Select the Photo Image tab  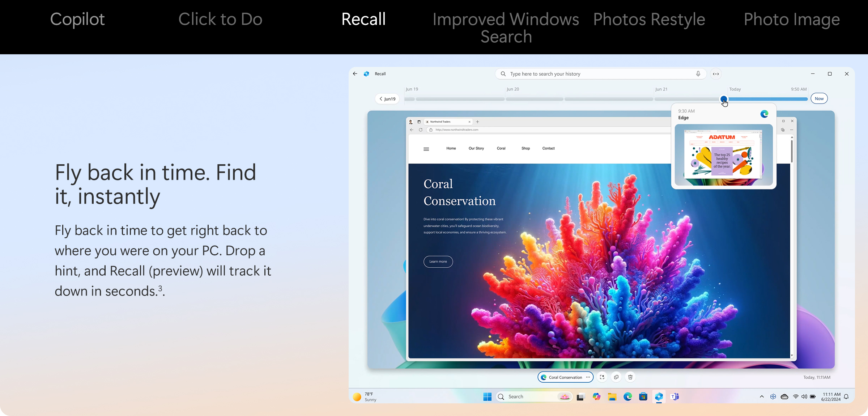[792, 20]
